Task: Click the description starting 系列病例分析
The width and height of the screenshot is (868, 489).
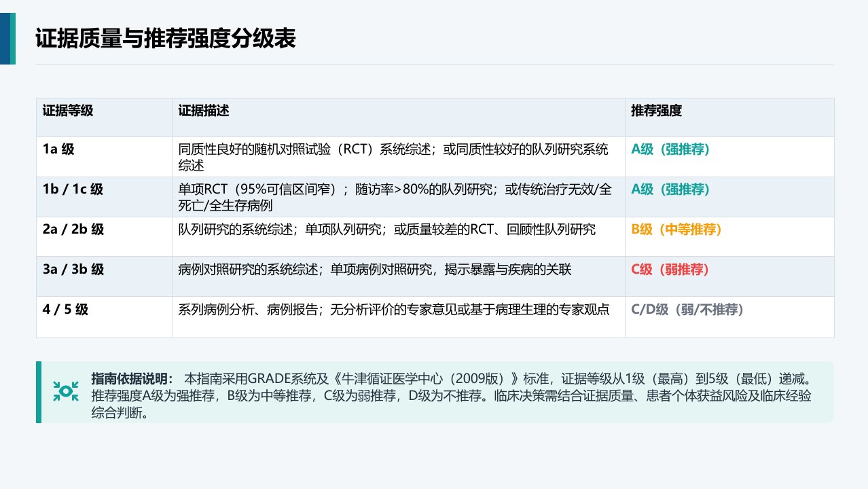Action: [395, 310]
